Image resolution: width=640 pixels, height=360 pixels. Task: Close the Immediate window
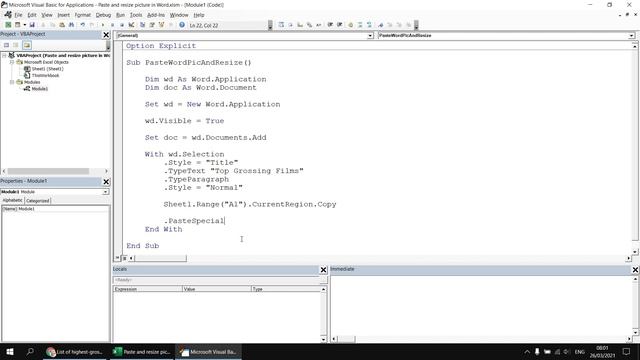635,270
